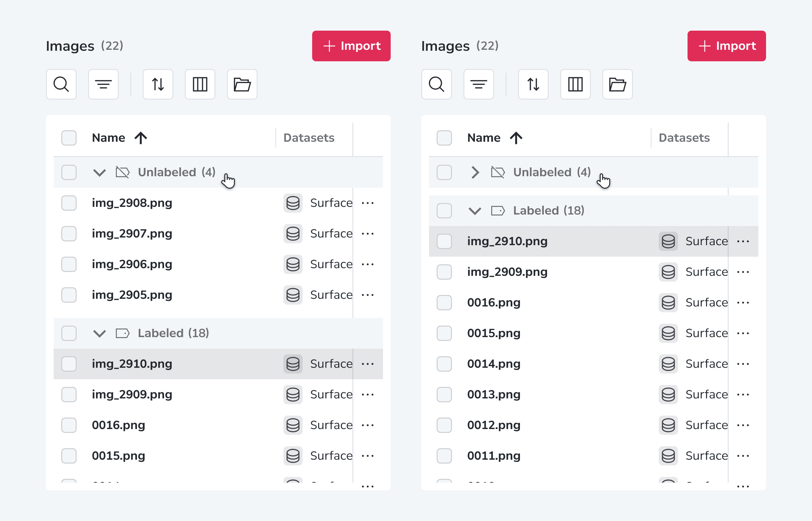
Task: Open column settings in the right panel
Action: tap(575, 84)
